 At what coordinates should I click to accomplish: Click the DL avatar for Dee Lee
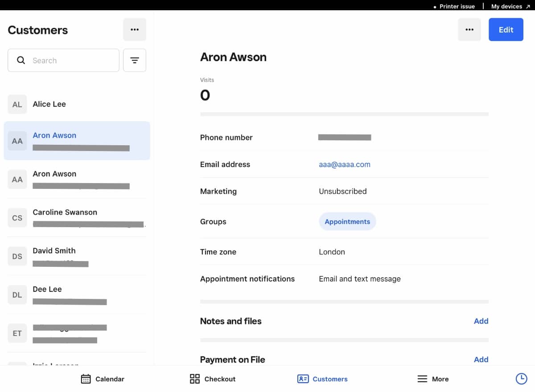17,294
